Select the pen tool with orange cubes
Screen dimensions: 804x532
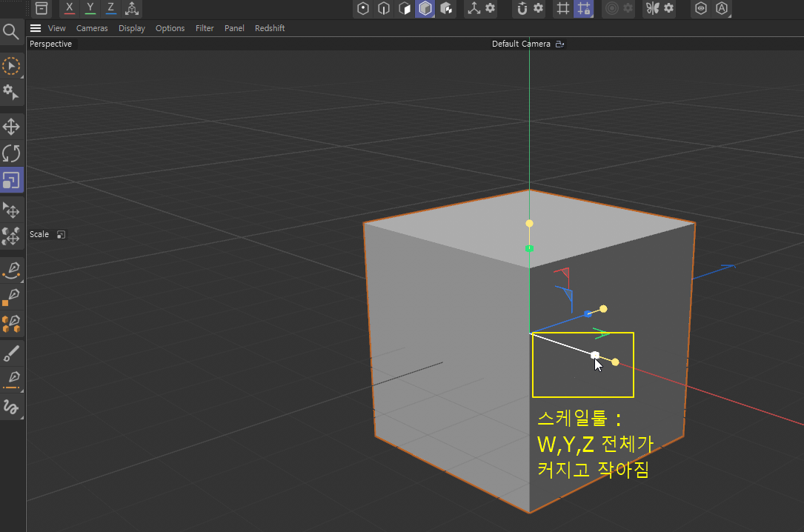coord(11,323)
